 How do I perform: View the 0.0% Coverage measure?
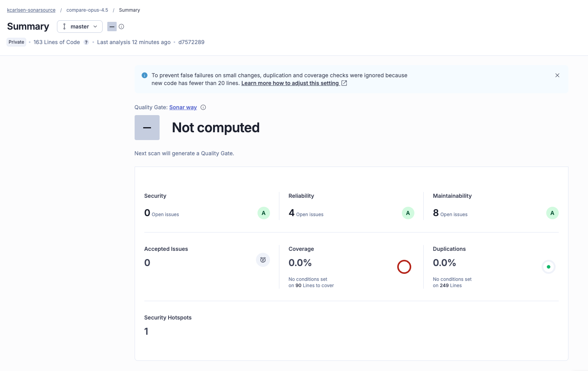point(300,263)
